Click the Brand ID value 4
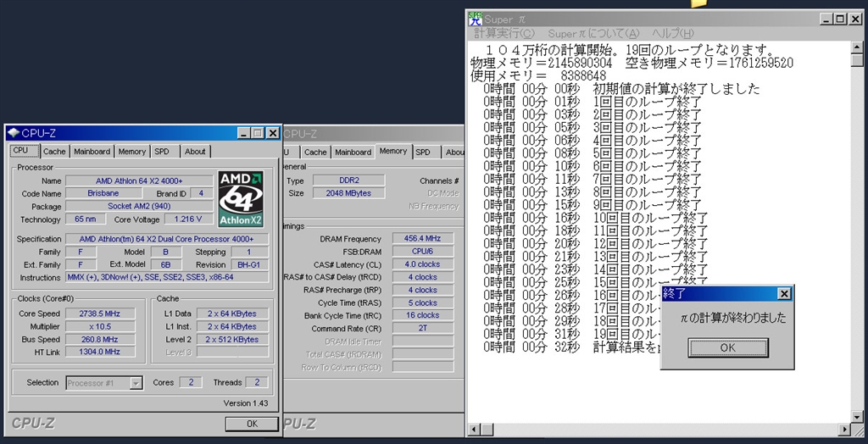The width and height of the screenshot is (868, 444). click(202, 193)
